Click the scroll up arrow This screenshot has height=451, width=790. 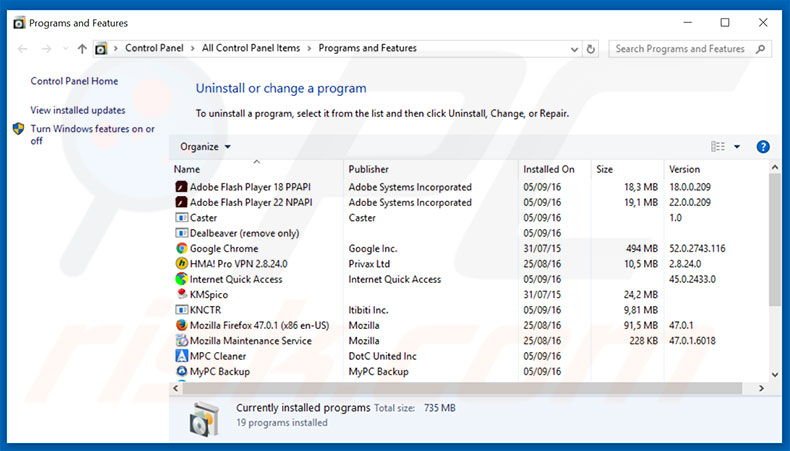point(775,167)
